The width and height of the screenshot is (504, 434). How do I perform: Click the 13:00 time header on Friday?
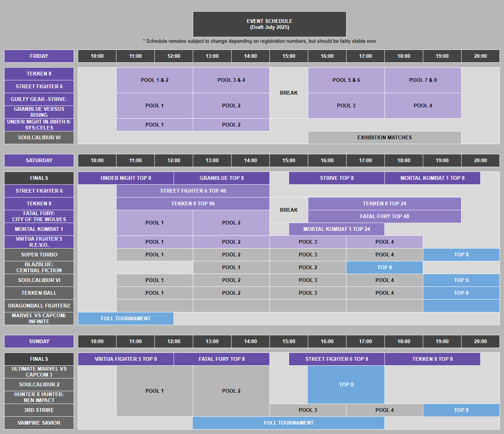click(212, 56)
